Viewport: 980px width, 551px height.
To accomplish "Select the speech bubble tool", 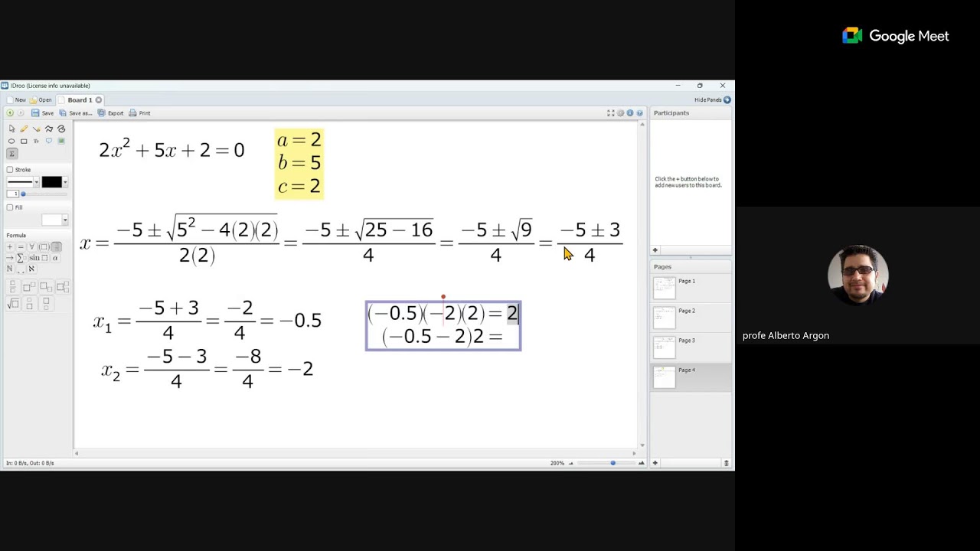I will 49,141.
